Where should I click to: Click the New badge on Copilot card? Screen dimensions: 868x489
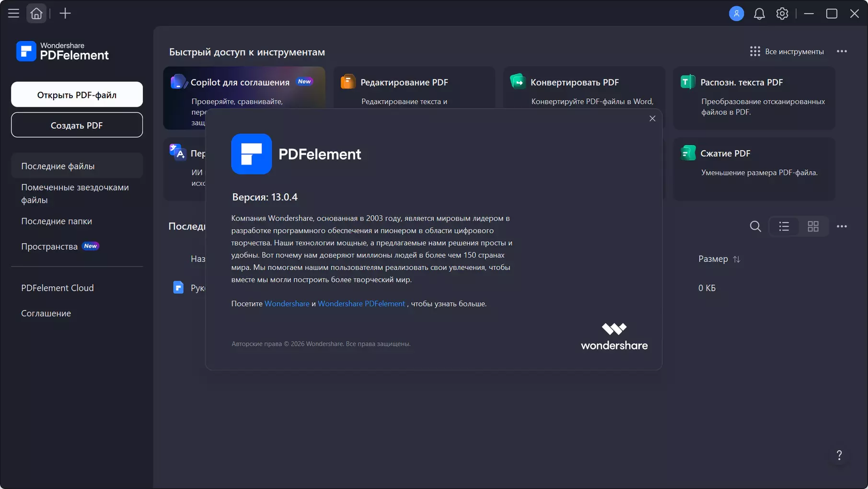click(x=304, y=81)
